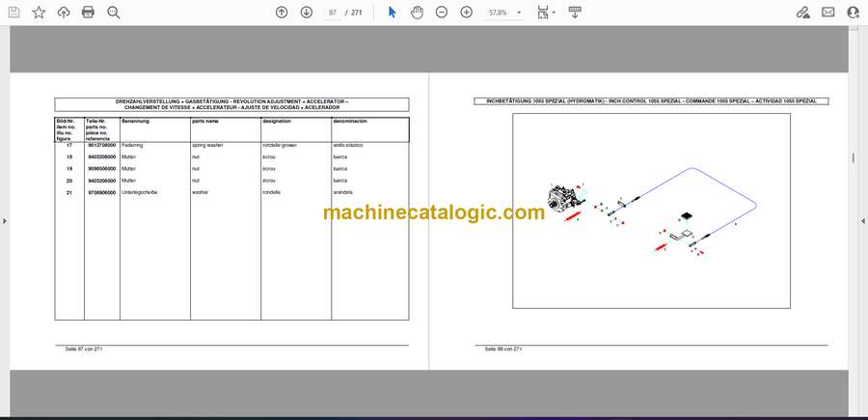Click the hydraulic pump drawing in the diagram
The height and width of the screenshot is (420, 868).
(562, 197)
